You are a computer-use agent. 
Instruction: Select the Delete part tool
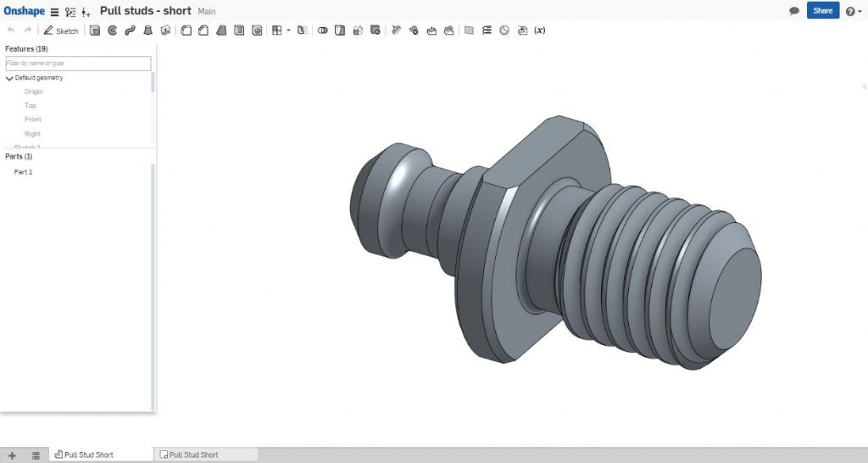click(376, 31)
